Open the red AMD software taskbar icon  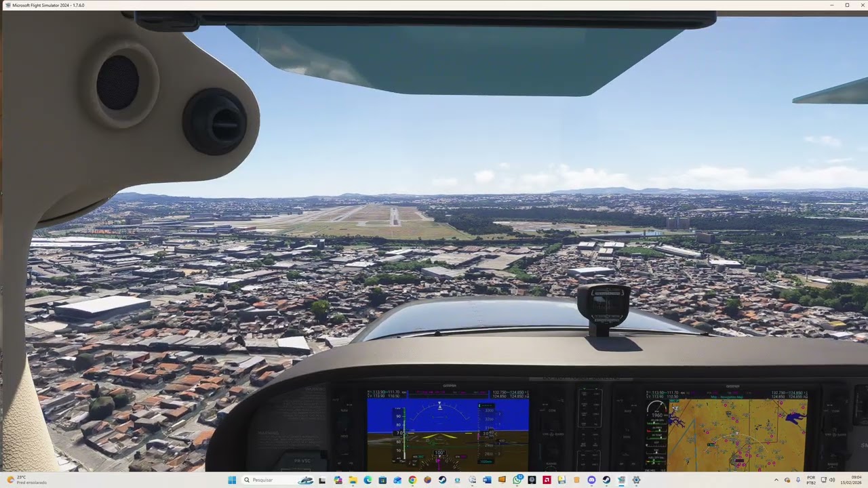(547, 480)
